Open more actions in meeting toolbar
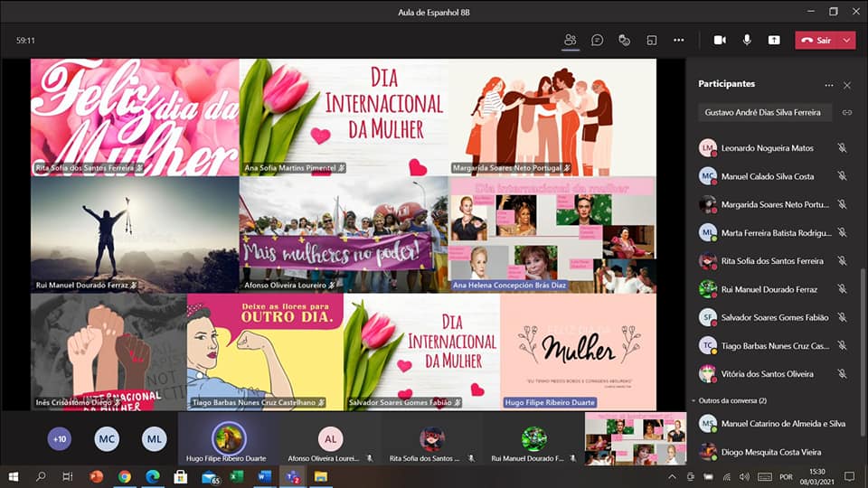 (x=679, y=40)
